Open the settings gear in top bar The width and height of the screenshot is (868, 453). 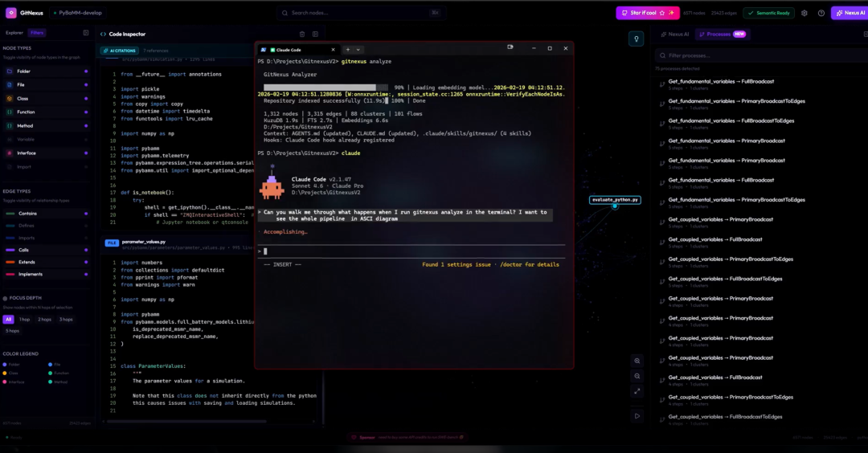click(x=805, y=13)
